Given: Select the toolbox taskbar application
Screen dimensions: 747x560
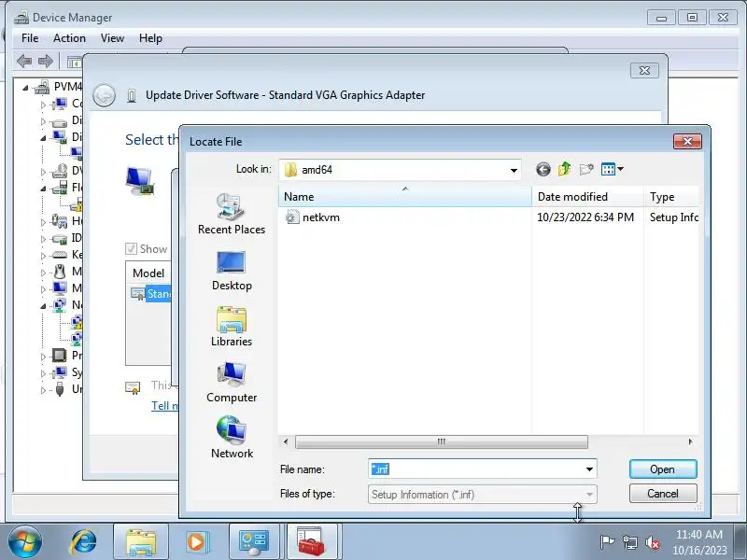Looking at the screenshot, I should [312, 542].
